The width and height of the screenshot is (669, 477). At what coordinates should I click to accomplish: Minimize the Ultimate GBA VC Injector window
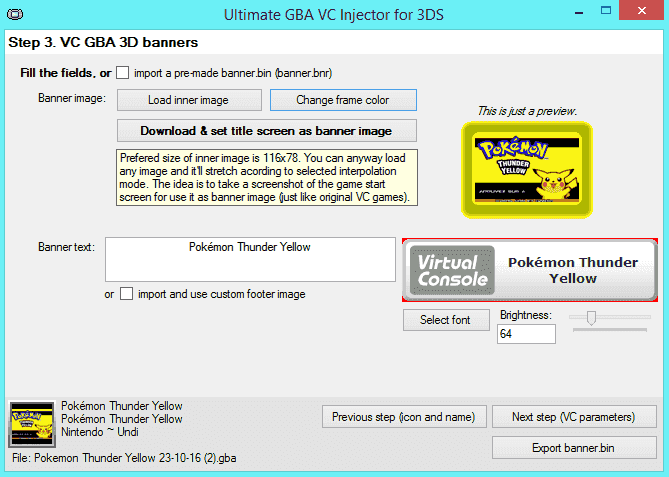tap(579, 13)
